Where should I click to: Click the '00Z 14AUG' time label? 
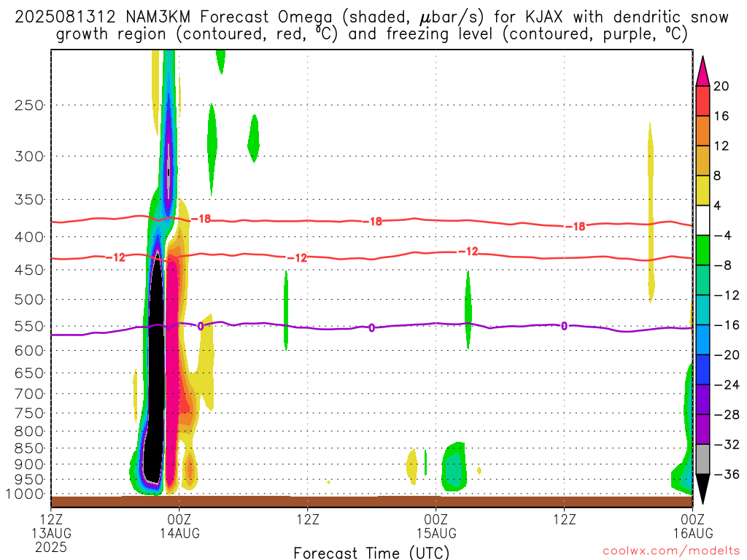click(179, 526)
